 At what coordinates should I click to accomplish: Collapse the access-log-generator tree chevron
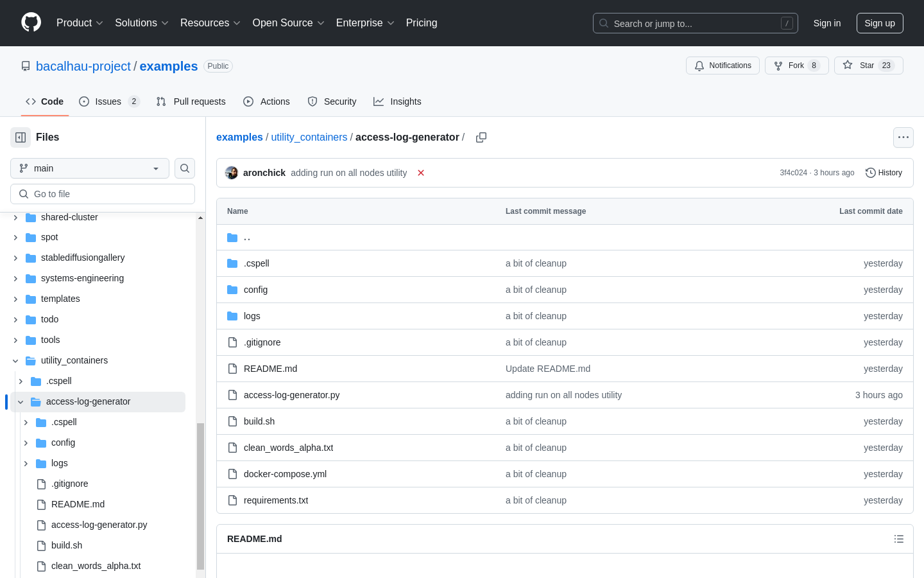[21, 402]
